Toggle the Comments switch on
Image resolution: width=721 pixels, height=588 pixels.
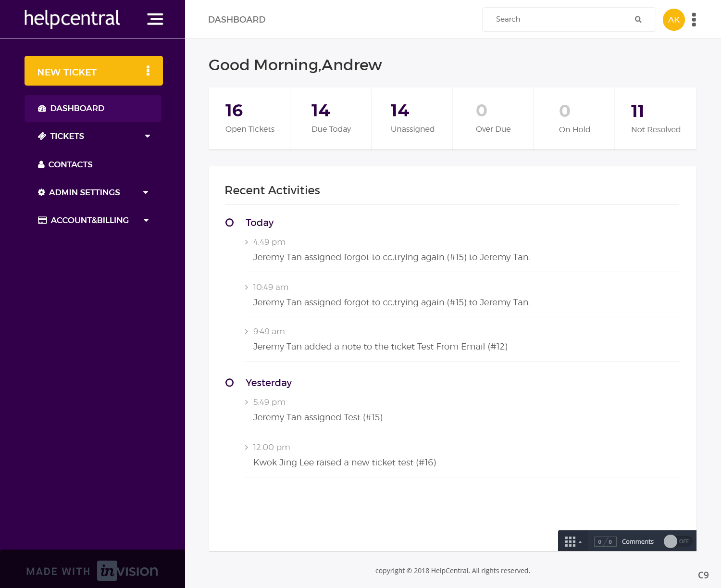pyautogui.click(x=677, y=541)
